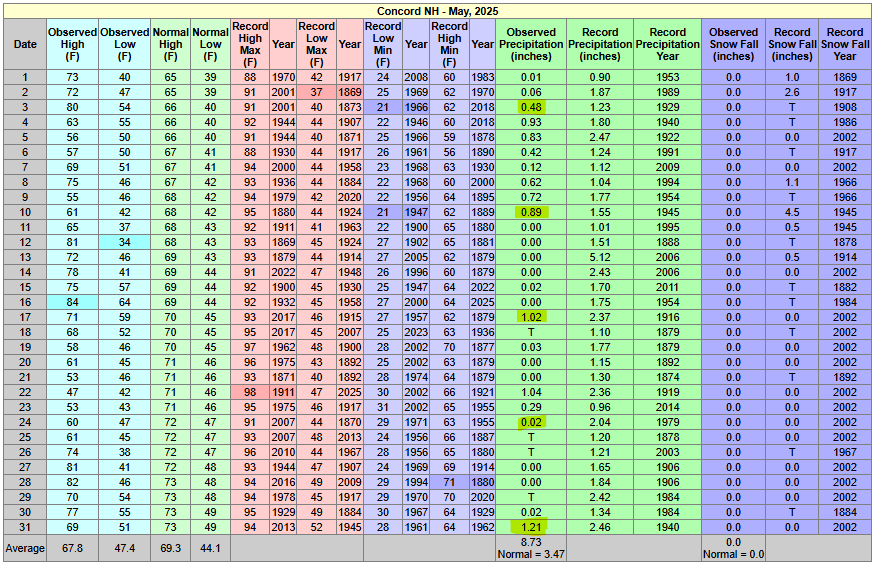The image size is (873, 564).
Task: Click yellow-marked precipitation 0.48 on date 3
Action: point(531,107)
